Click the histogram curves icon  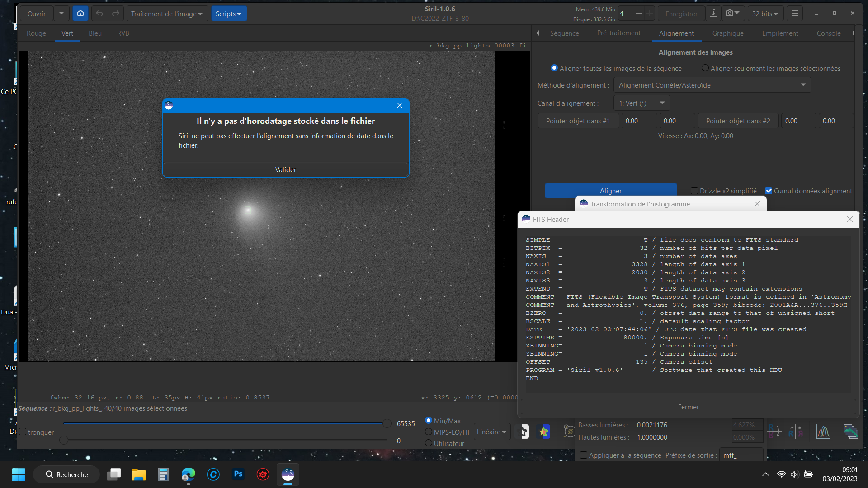coord(822,432)
